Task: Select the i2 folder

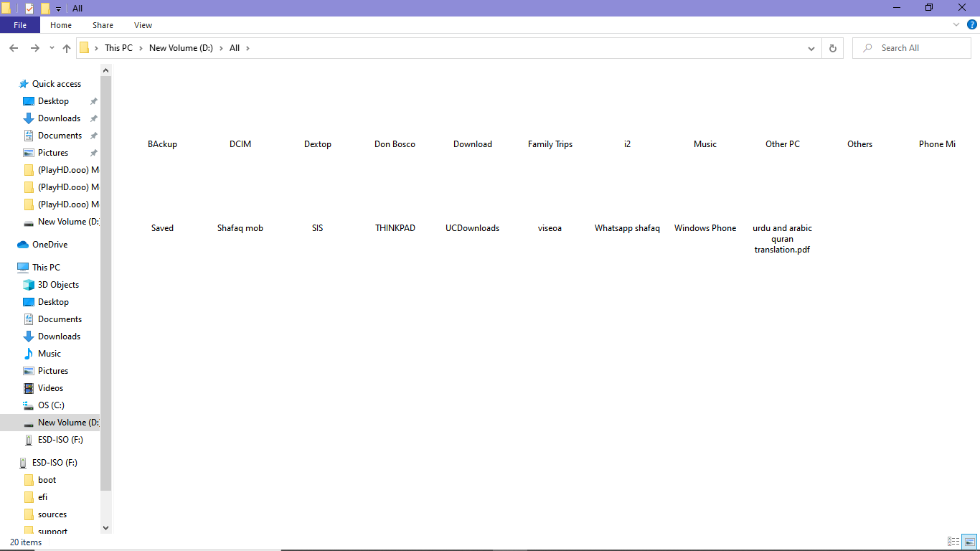Action: point(628,144)
